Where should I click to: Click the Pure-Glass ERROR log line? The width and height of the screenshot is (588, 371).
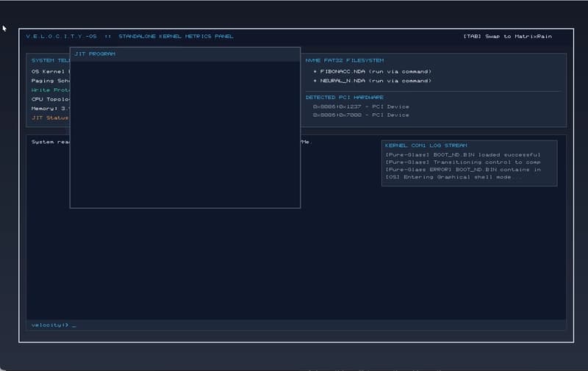point(463,170)
